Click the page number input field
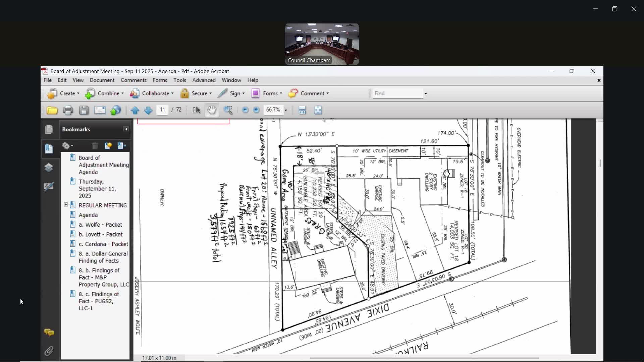The height and width of the screenshot is (362, 644). point(162,110)
